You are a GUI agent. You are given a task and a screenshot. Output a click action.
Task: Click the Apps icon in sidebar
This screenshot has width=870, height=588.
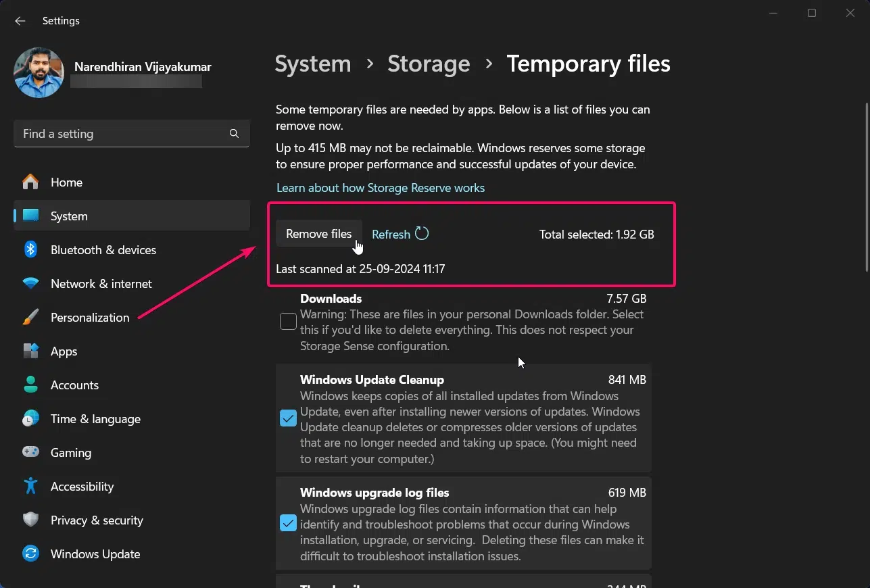pyautogui.click(x=30, y=351)
